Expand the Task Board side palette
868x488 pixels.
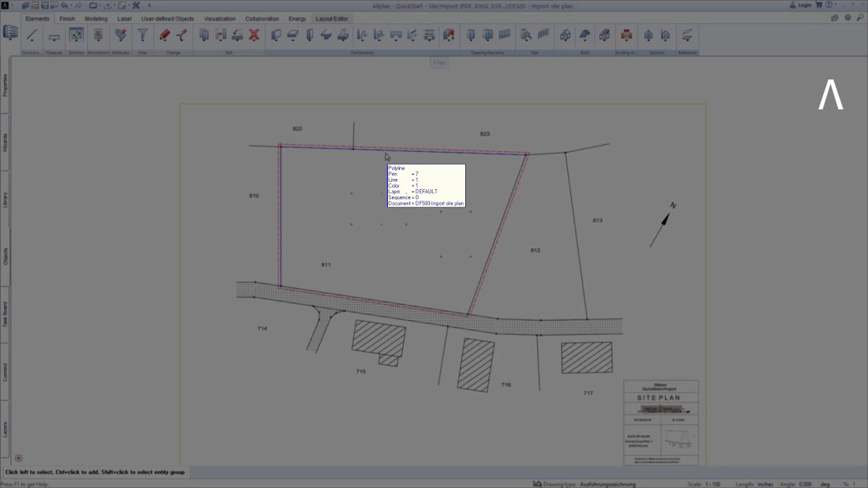coord(5,315)
